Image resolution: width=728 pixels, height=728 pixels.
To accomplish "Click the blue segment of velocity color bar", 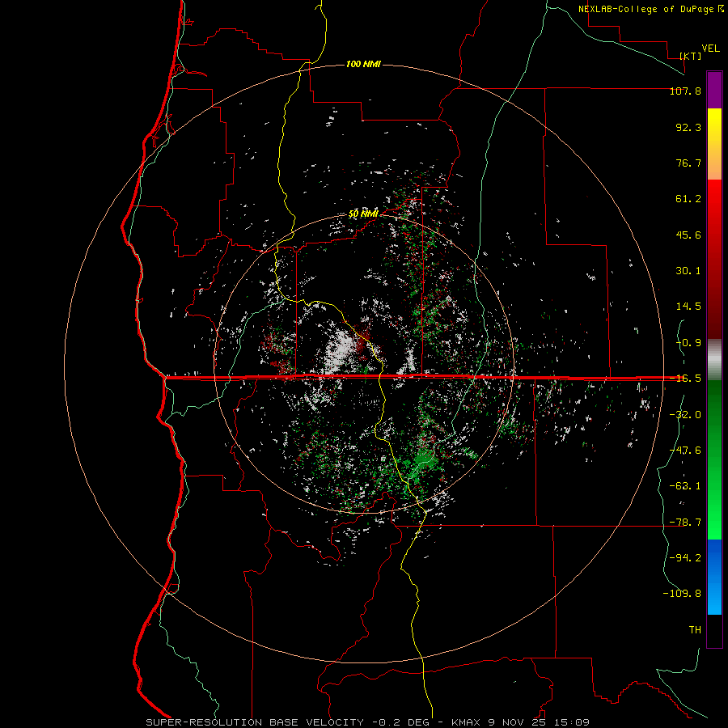I will pos(714,577).
